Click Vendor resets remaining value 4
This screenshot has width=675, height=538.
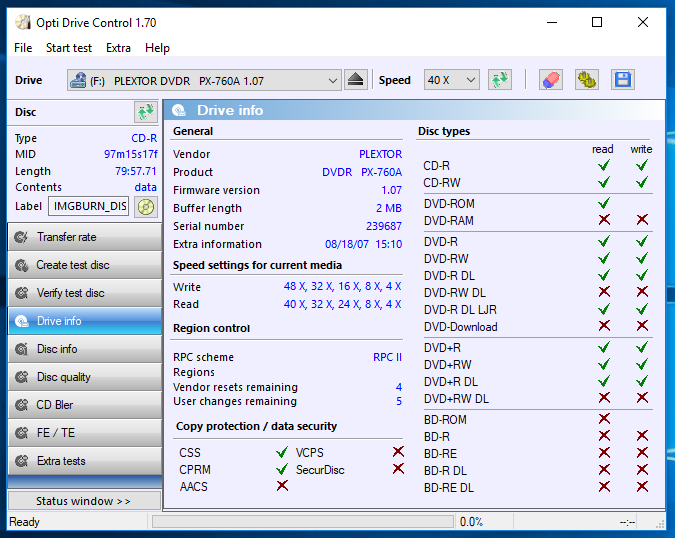tap(399, 387)
